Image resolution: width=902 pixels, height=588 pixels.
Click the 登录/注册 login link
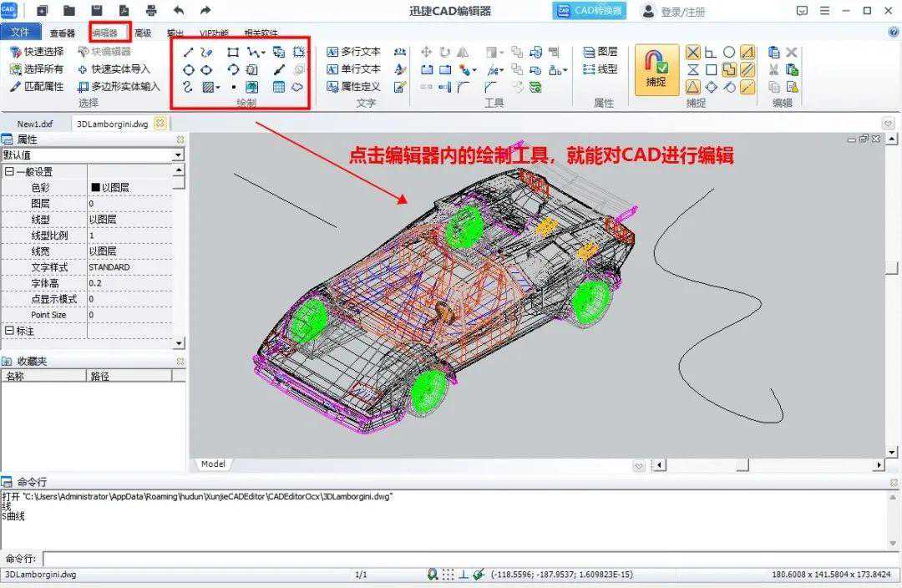pos(682,12)
